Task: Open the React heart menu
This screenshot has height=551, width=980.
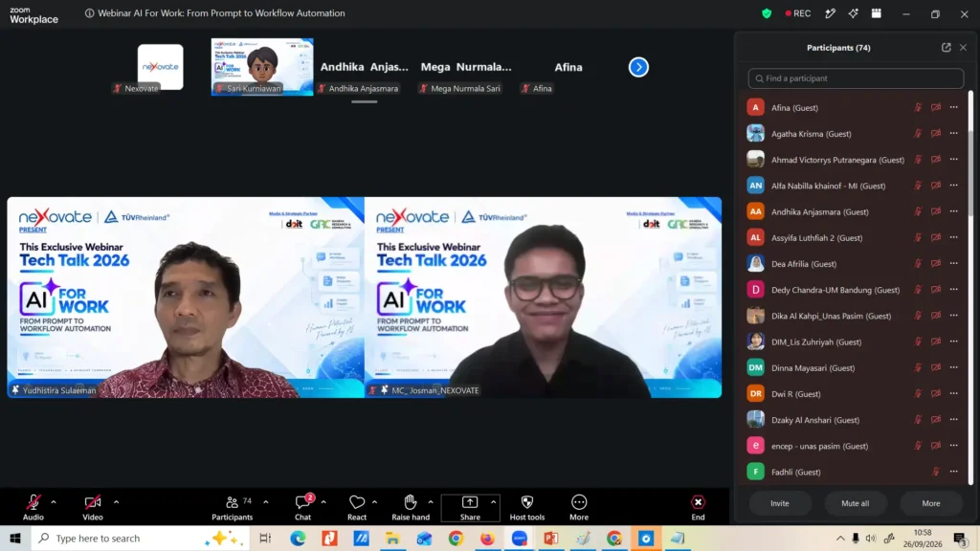Action: pos(357,507)
